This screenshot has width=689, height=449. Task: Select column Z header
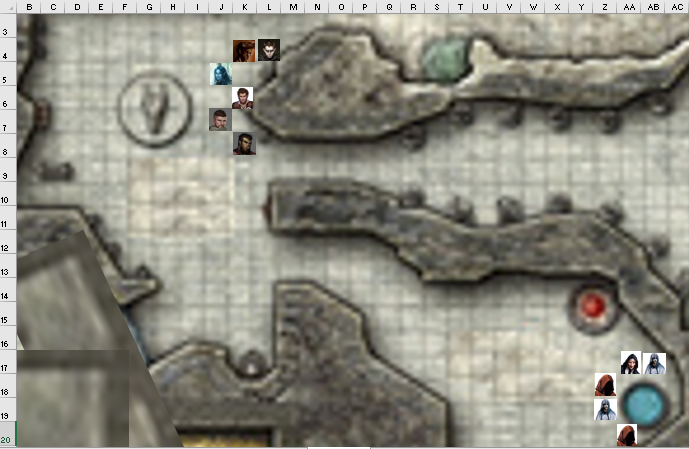[x=605, y=7]
